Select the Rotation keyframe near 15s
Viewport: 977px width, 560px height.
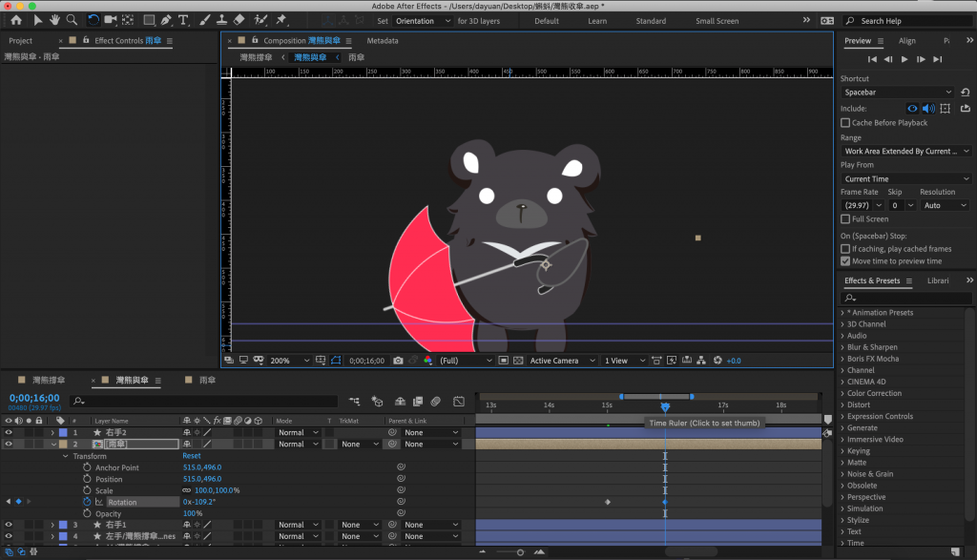(608, 502)
